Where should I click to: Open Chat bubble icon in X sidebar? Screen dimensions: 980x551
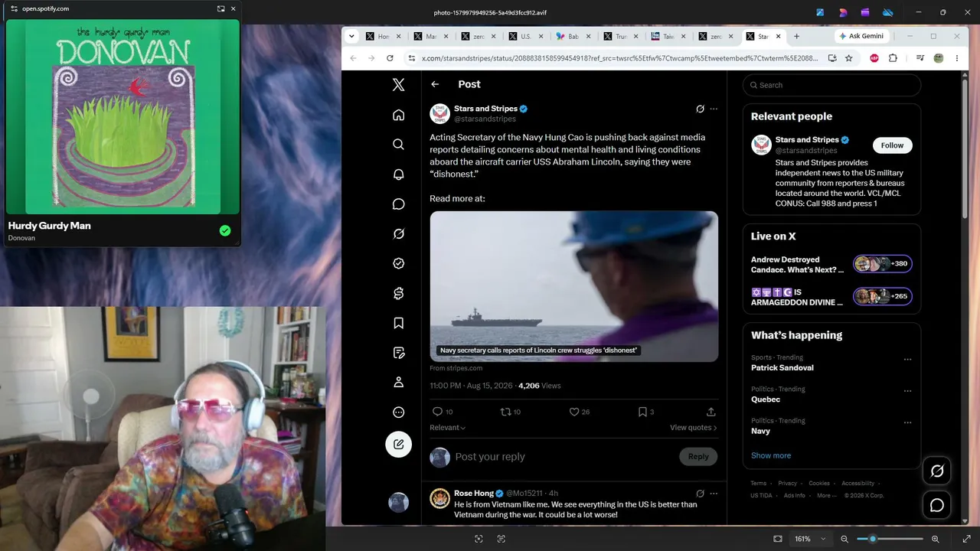pyautogui.click(x=398, y=204)
